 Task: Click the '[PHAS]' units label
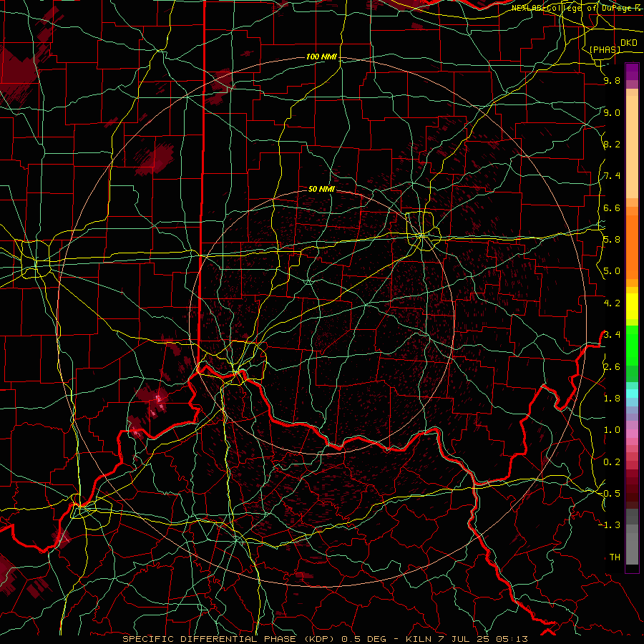click(605, 50)
